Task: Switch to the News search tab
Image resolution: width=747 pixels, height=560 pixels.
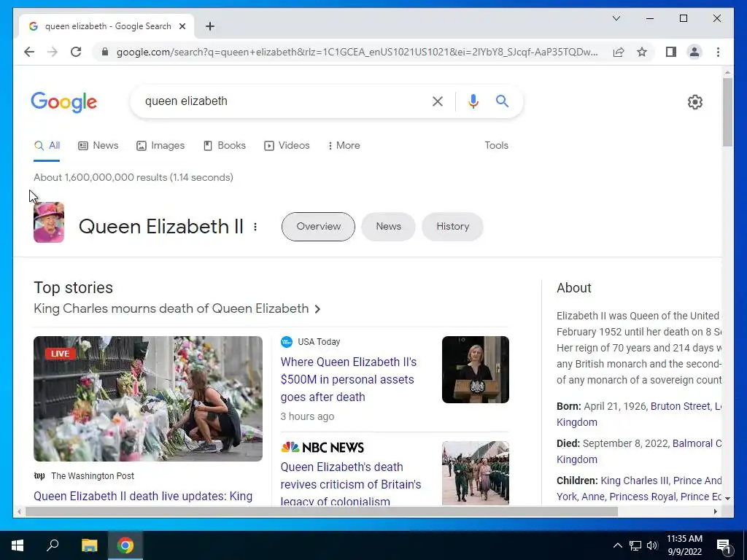Action: (98, 145)
